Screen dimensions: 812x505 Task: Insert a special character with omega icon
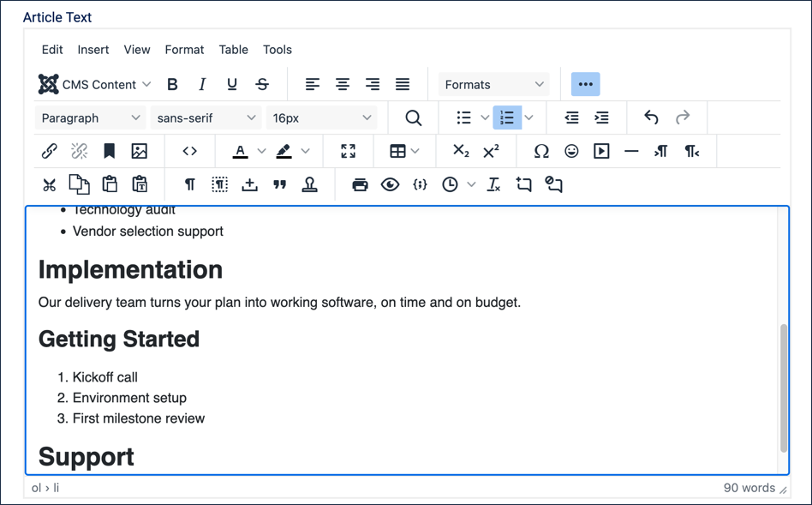[541, 151]
